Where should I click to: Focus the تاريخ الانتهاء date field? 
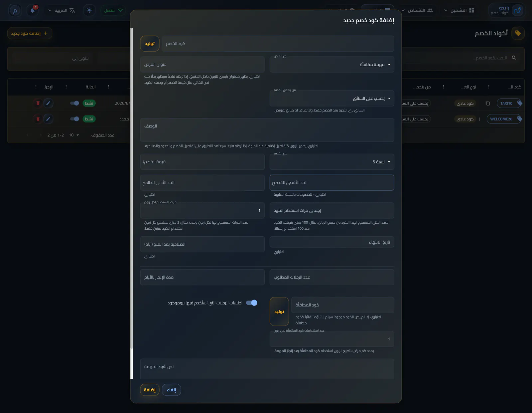(332, 242)
